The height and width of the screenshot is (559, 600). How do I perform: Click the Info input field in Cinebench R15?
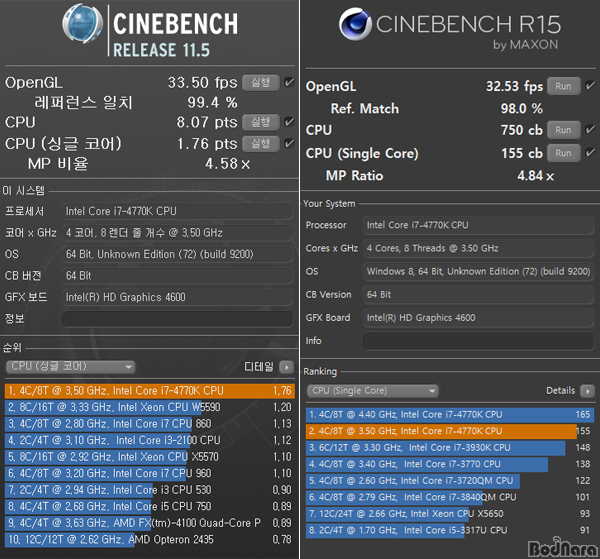point(478,341)
